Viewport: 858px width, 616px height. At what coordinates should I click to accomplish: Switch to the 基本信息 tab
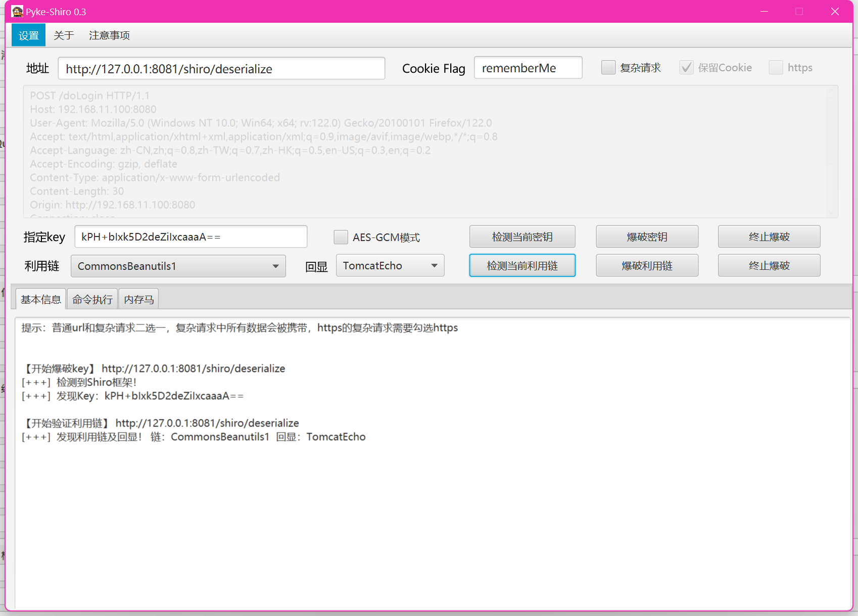pos(41,299)
